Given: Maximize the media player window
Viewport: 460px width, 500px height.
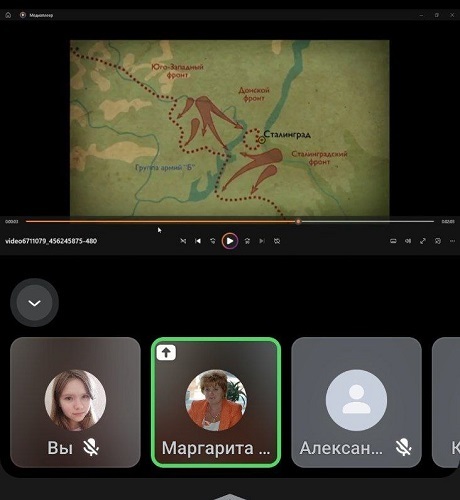Looking at the screenshot, I should 437,15.
